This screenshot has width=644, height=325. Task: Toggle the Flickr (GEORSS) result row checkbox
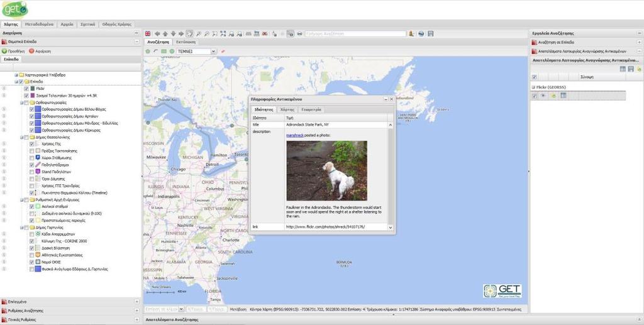(x=535, y=96)
